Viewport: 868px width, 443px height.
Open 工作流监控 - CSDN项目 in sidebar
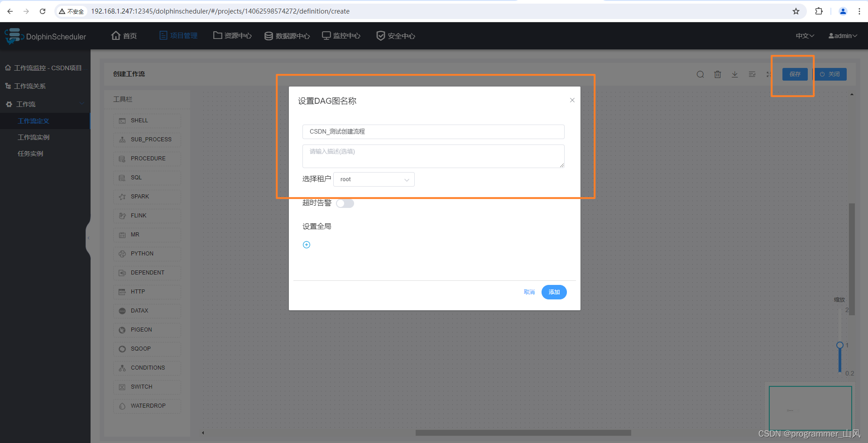pos(45,68)
